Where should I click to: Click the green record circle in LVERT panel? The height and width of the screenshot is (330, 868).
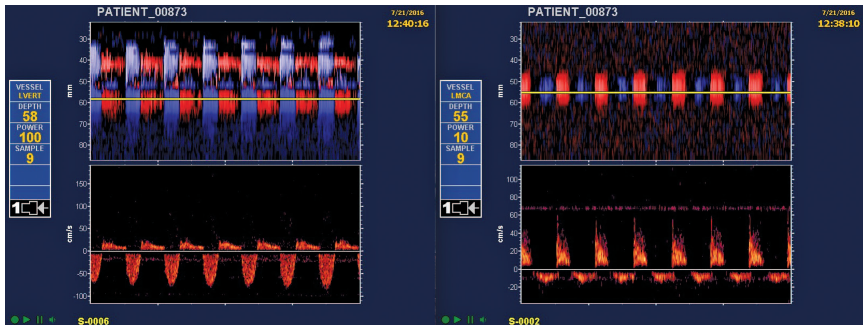pyautogui.click(x=15, y=320)
